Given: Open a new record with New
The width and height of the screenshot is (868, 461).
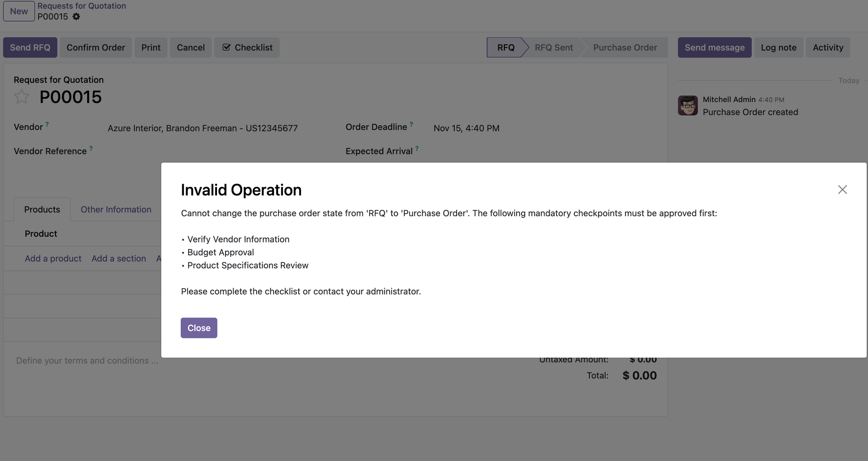Looking at the screenshot, I should (x=19, y=11).
